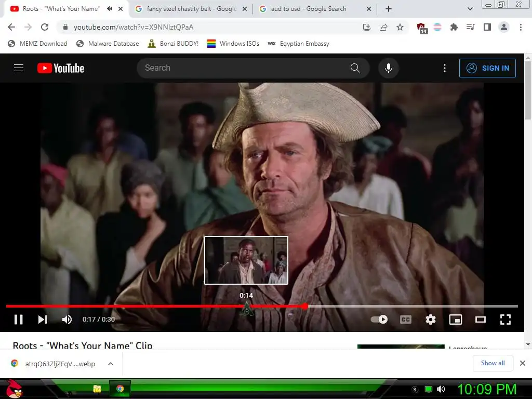Open the YouTube hamburger menu
Viewport: 532px width, 399px height.
(x=19, y=68)
